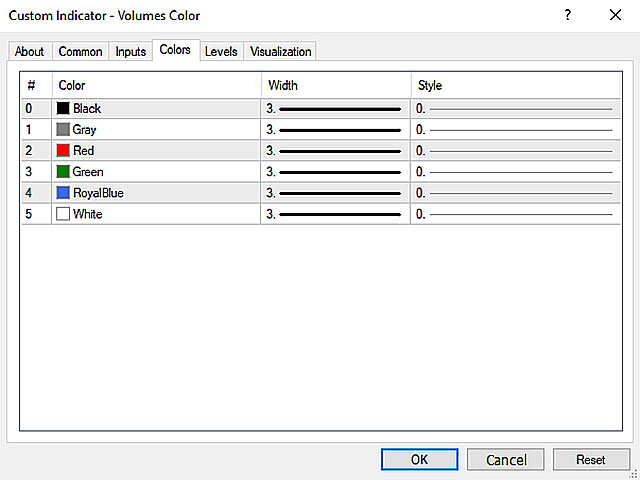Click the Color column header
Viewport: 640px width, 480px height.
157,85
